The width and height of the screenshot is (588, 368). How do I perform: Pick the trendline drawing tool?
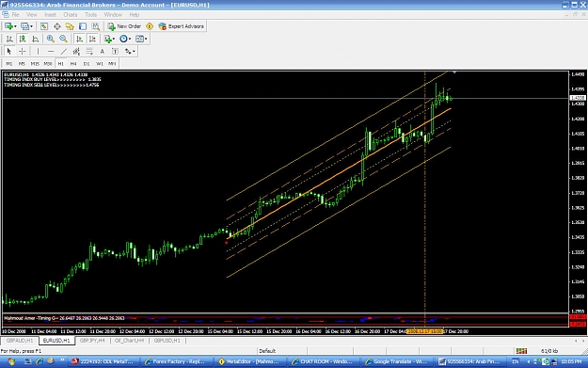coord(64,52)
